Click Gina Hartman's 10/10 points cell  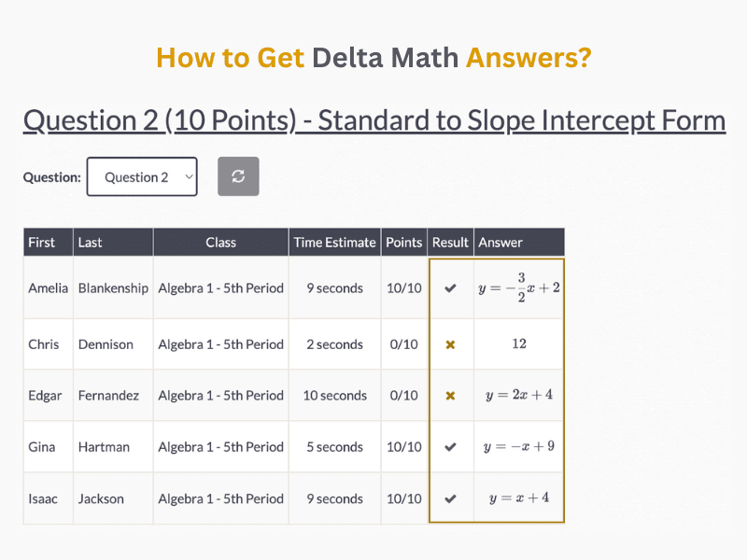click(x=403, y=447)
